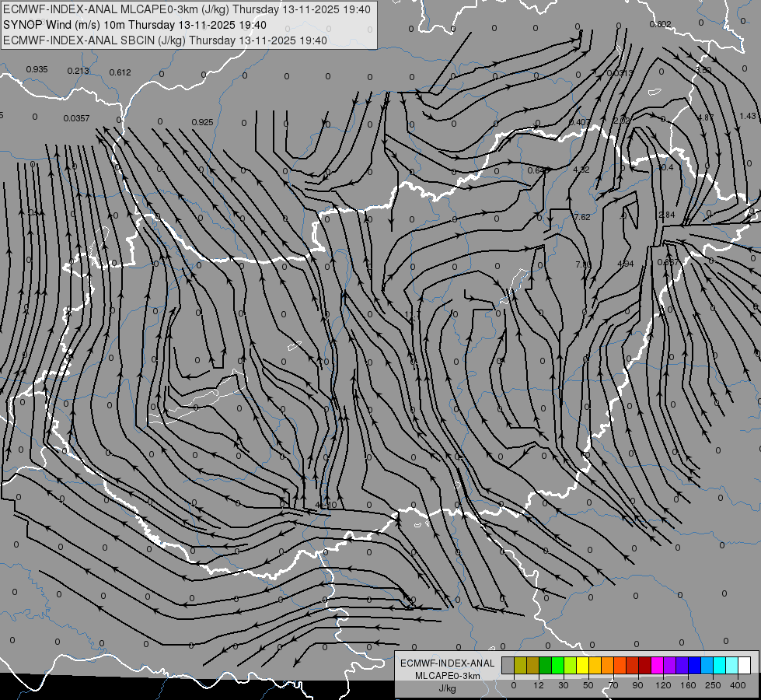Pick the purple swatch right of magenta
Screen dimensions: 761x700
[x=670, y=665]
